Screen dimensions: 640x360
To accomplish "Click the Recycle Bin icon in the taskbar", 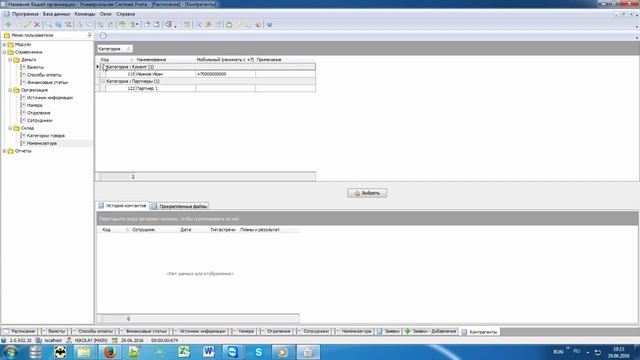I will click(x=308, y=352).
